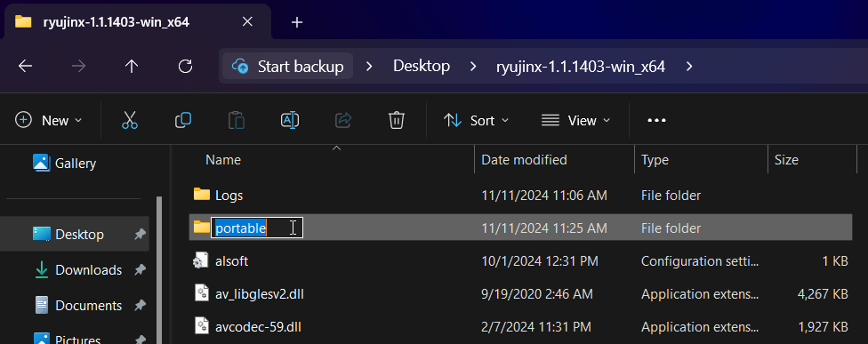Open the Sort dropdown menu
This screenshot has height=344, width=868.
(x=476, y=120)
